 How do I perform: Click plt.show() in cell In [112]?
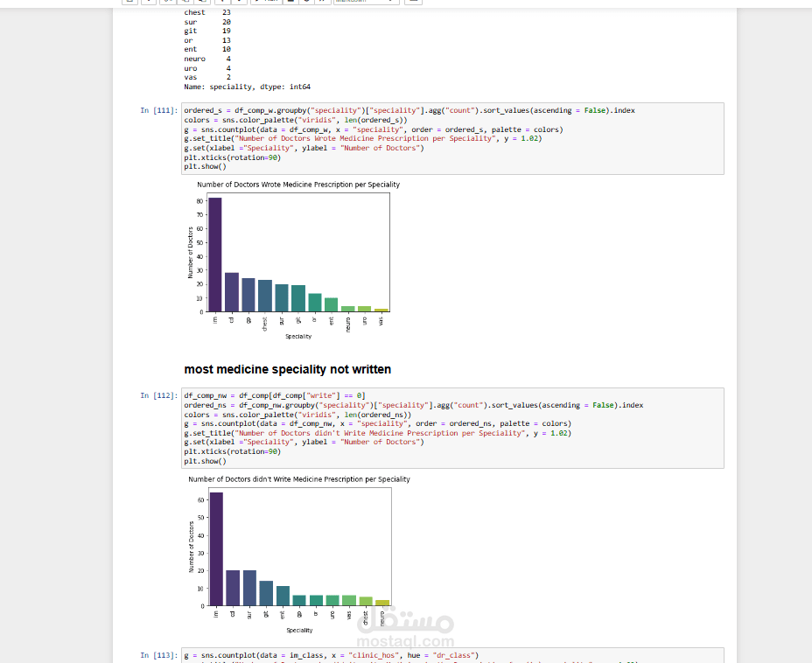(205, 461)
